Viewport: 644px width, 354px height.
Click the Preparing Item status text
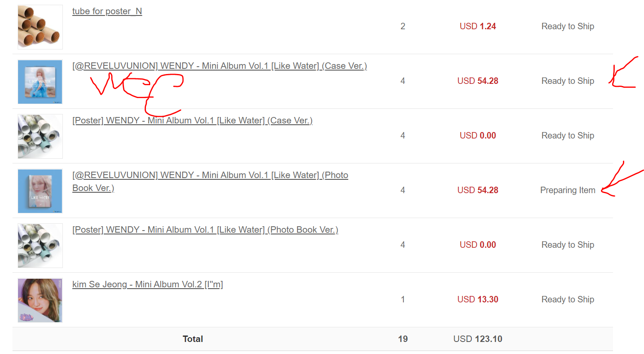pyautogui.click(x=568, y=190)
